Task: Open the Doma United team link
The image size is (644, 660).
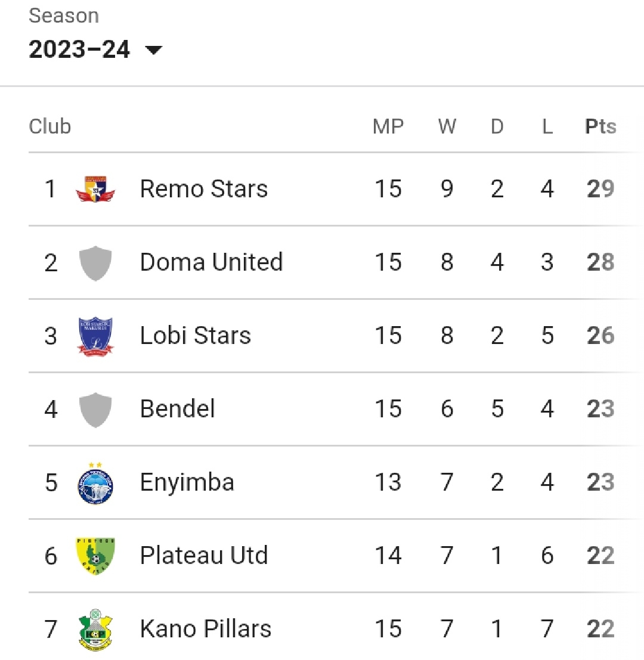Action: (x=211, y=263)
